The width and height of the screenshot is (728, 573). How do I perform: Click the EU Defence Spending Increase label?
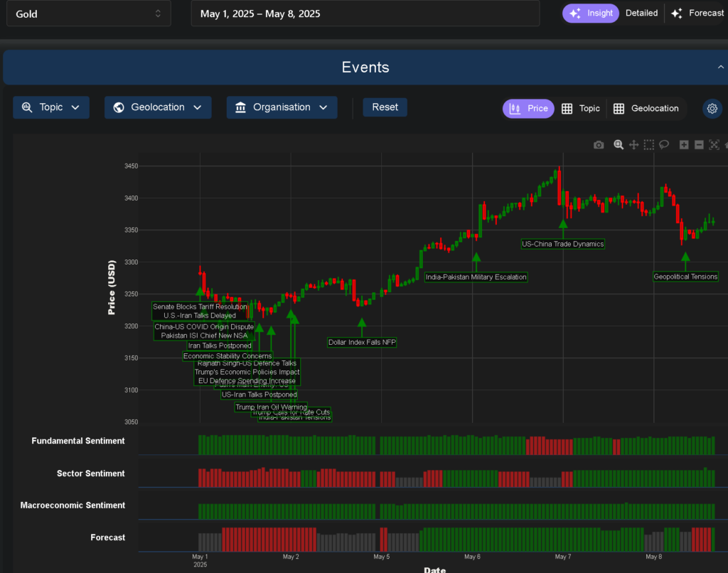pos(247,381)
